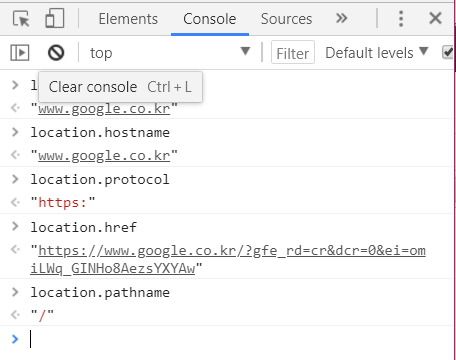
Task: Switch to the Elements tab
Action: pos(128,19)
